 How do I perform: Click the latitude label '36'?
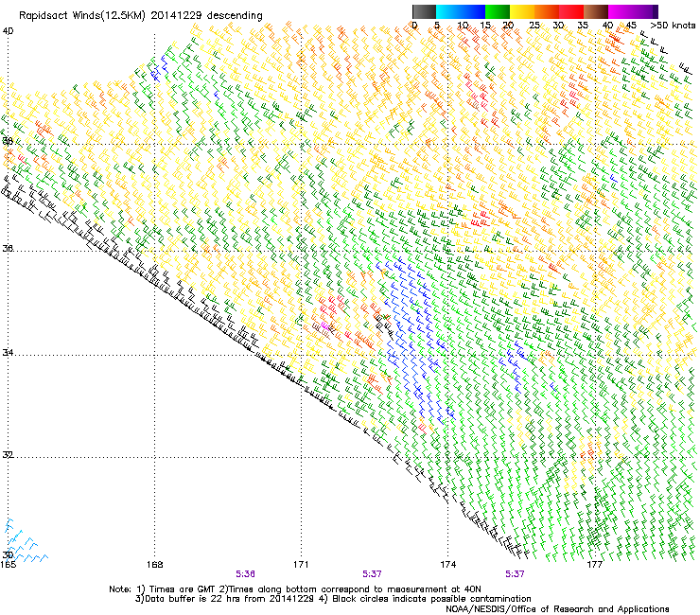[x=8, y=248]
